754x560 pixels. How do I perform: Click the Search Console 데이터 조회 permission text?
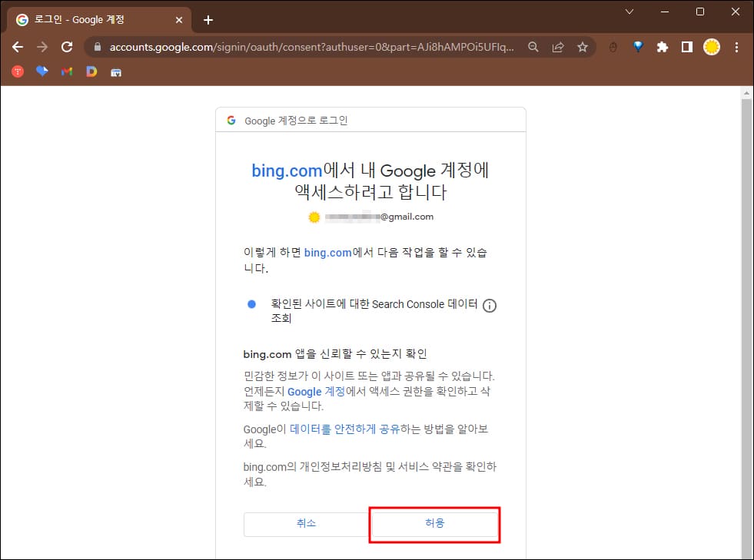(x=374, y=310)
